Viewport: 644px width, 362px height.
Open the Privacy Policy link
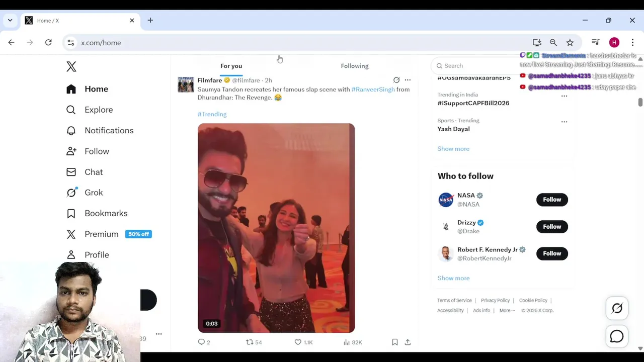495,301
